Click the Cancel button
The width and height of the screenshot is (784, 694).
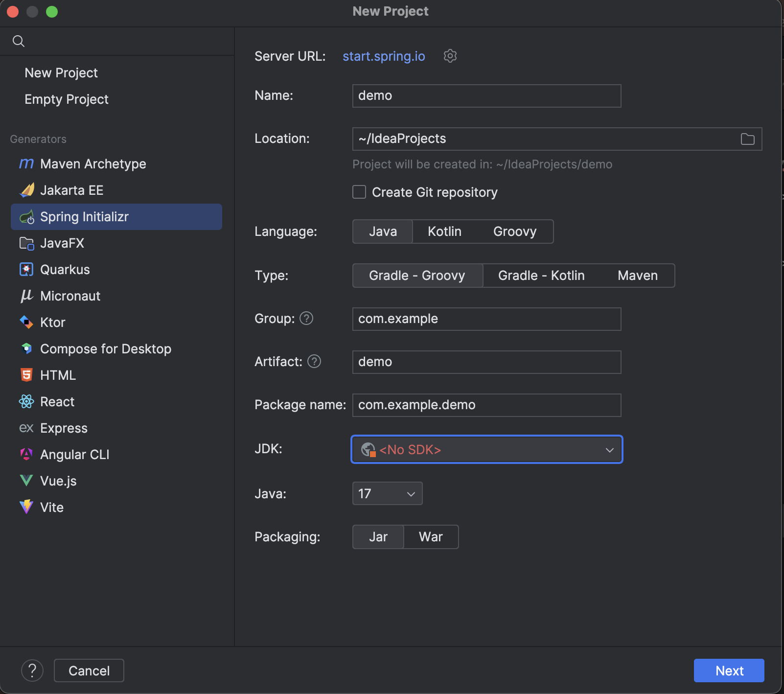click(x=89, y=671)
